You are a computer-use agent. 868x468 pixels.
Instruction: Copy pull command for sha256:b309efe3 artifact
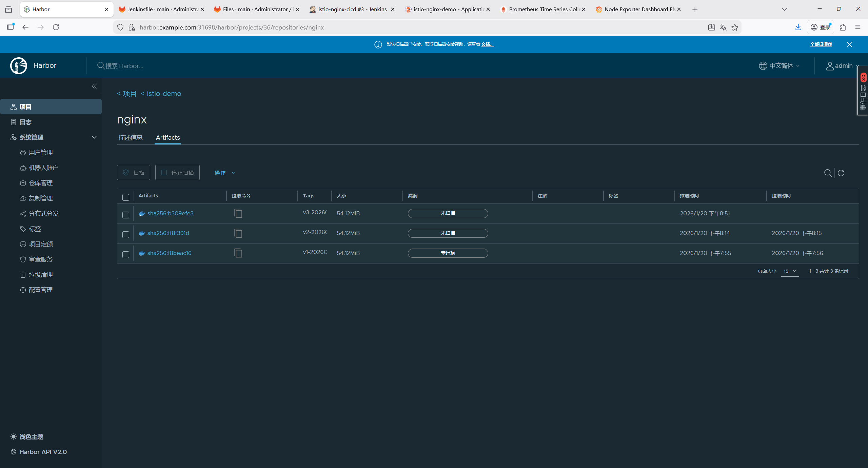click(x=238, y=213)
